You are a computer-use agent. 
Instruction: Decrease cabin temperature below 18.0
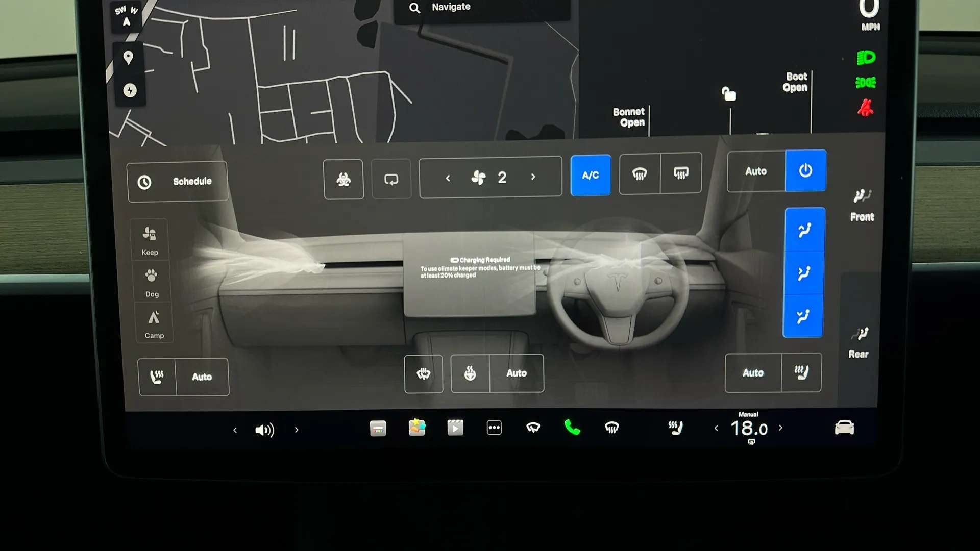pyautogui.click(x=716, y=429)
